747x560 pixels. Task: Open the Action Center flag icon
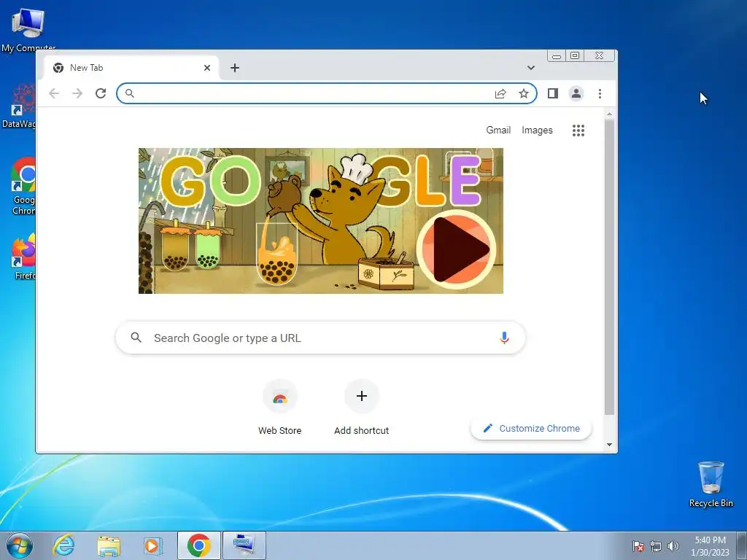coord(638,545)
